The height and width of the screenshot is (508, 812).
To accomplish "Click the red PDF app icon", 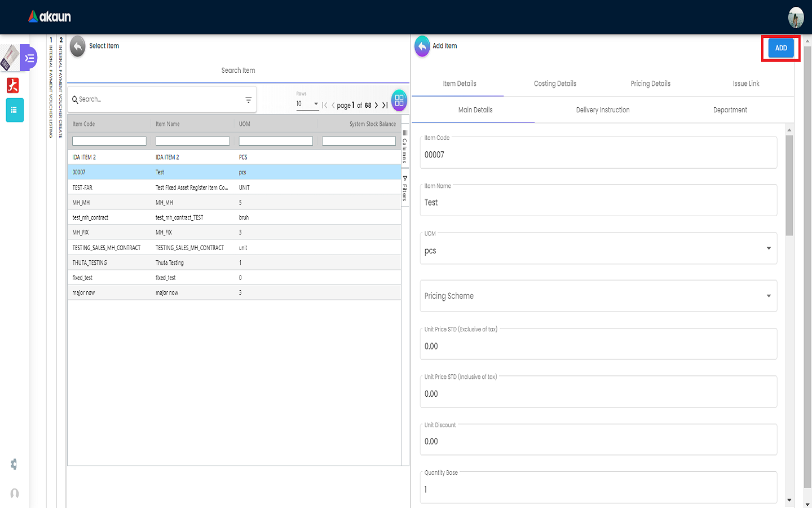I will [13, 85].
